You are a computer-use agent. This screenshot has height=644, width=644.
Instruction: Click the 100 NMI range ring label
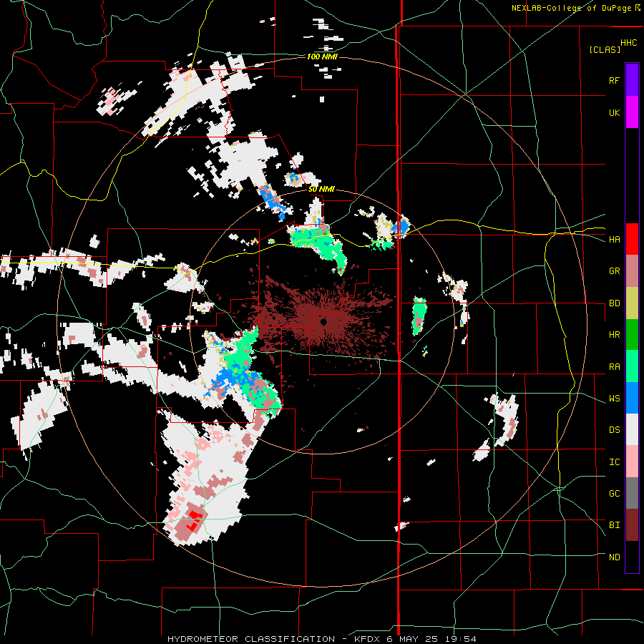(322, 57)
